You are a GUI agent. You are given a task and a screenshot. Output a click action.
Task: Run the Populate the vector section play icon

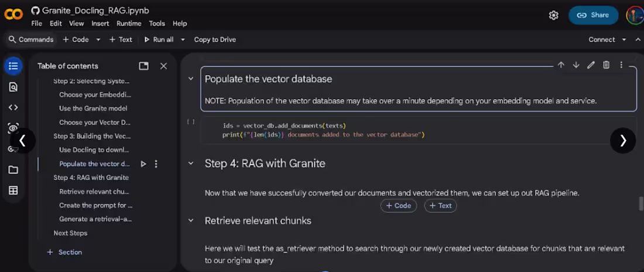pos(143,164)
